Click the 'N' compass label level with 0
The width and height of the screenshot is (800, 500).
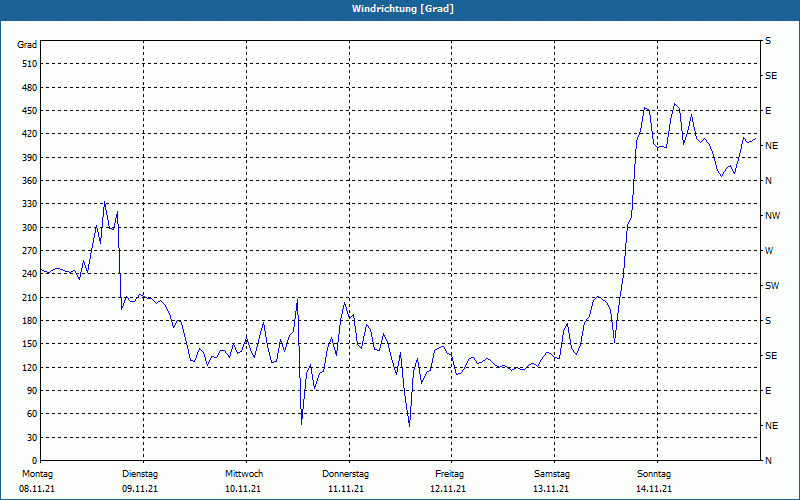pos(768,461)
